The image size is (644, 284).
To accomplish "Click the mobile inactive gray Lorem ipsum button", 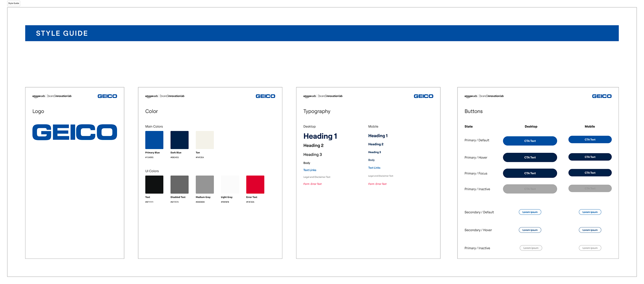I will tap(590, 248).
